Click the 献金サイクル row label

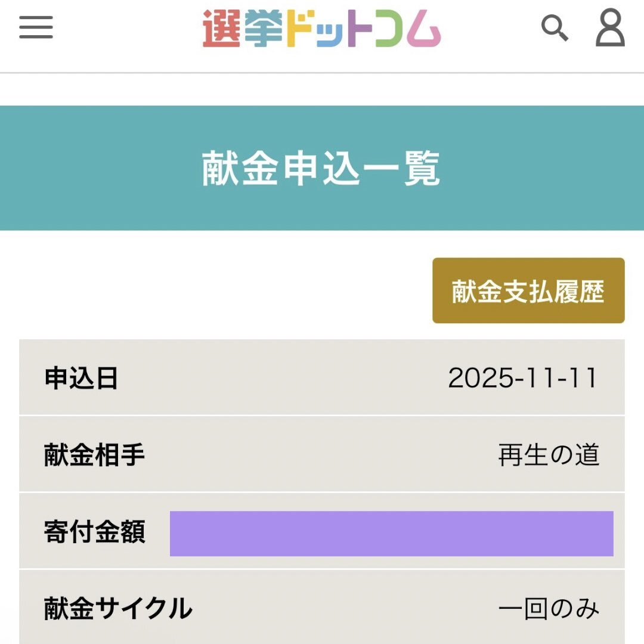click(118, 609)
